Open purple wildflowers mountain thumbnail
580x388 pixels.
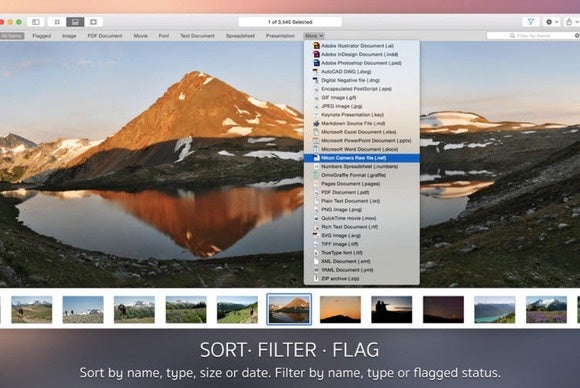[x=546, y=310]
